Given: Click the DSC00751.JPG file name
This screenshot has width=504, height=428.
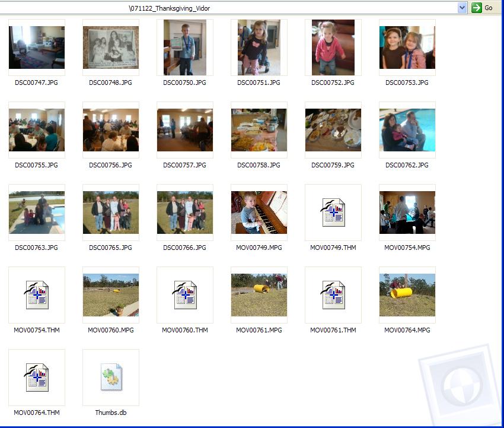Looking at the screenshot, I should [x=259, y=83].
